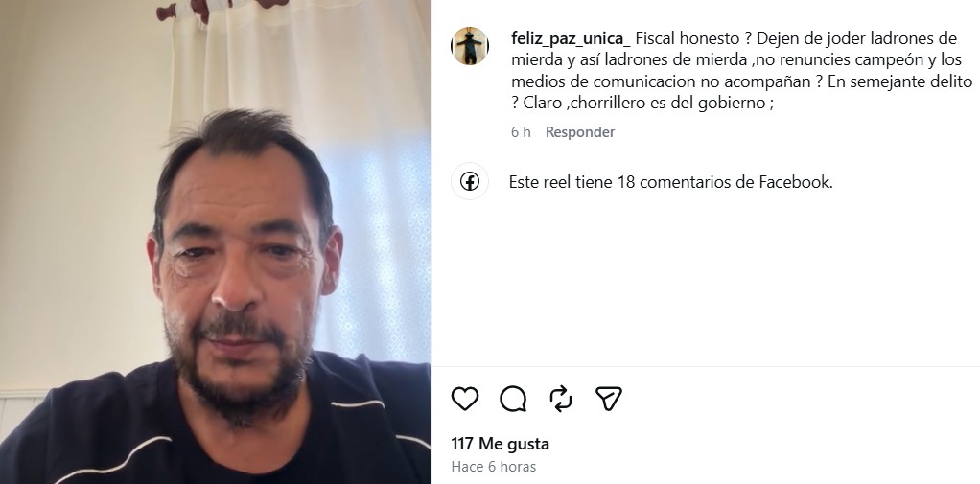Open the "Hace 6 horas" post timestamp

pyautogui.click(x=493, y=467)
